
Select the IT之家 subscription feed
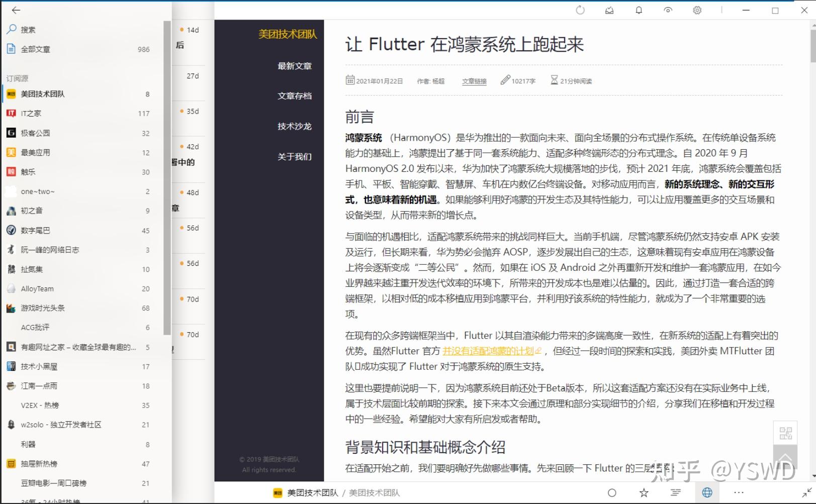pyautogui.click(x=30, y=113)
